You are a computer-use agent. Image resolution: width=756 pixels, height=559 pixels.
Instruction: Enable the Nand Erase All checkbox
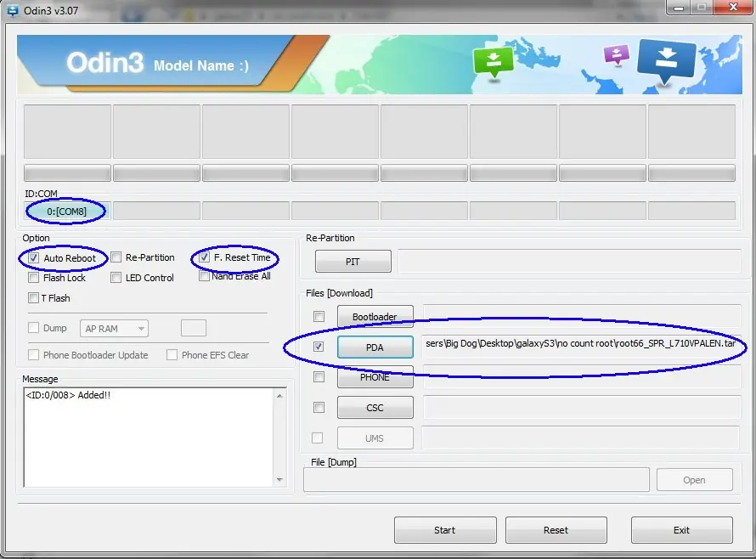204,276
